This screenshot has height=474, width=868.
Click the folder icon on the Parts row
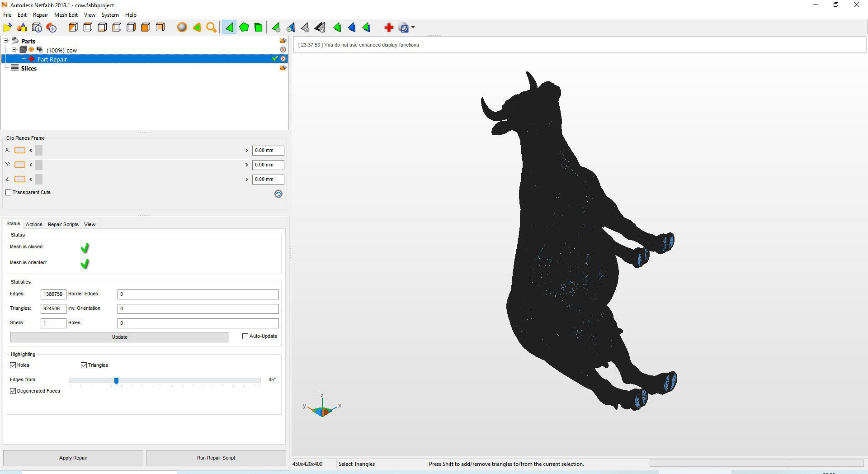(283, 41)
